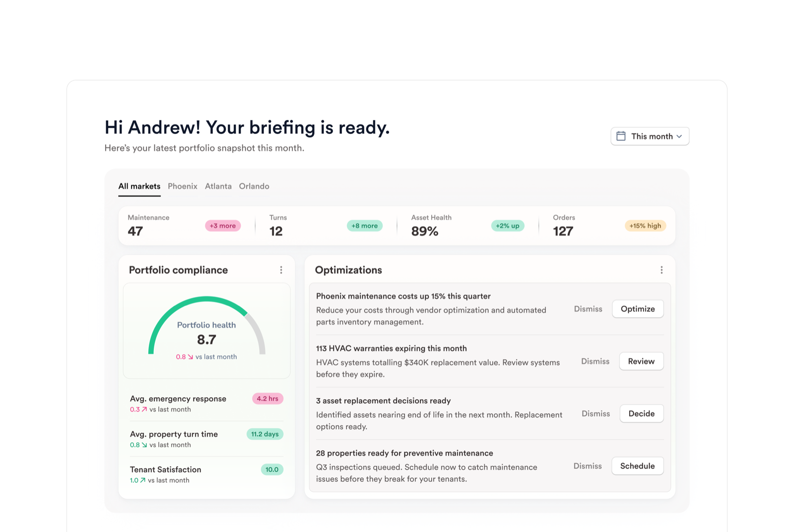Screen dimensions: 794x532
Task: Dismiss the Phoenix maintenance costs suggestion
Action: (x=588, y=309)
